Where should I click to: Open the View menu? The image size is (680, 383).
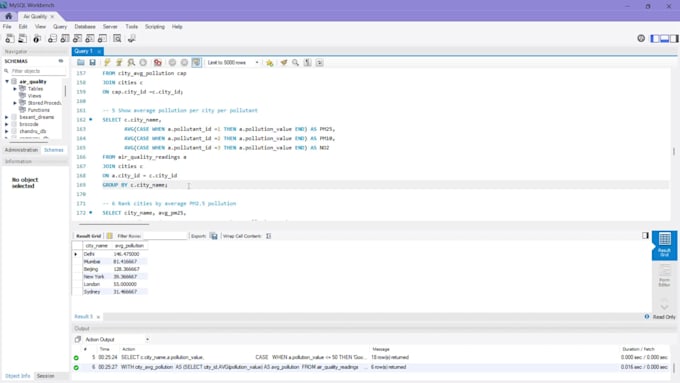coord(40,26)
